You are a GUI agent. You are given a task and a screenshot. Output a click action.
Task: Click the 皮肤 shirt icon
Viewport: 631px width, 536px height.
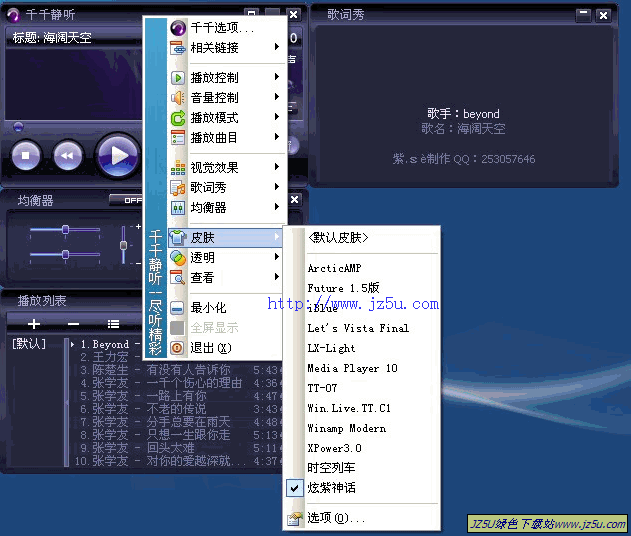click(x=177, y=237)
